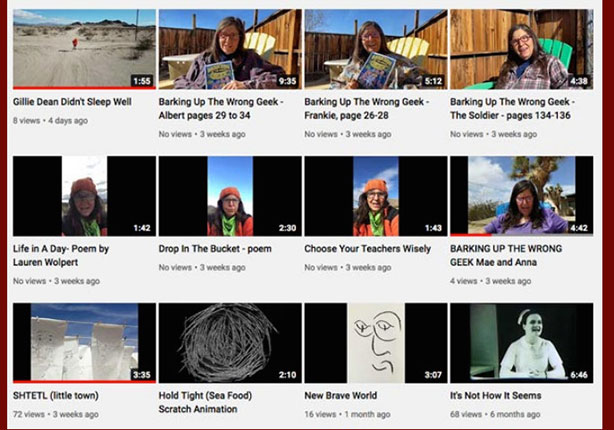614x430 pixels.
Task: Open the New Brave World face drawing thumbnail
Action: click(375, 343)
